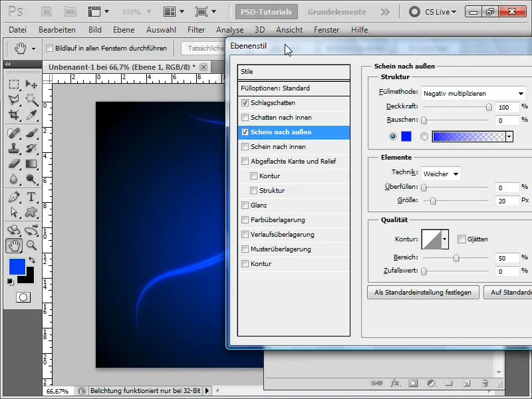Screen dimensions: 532x399
Task: Select the Crop tool
Action: pos(13,115)
